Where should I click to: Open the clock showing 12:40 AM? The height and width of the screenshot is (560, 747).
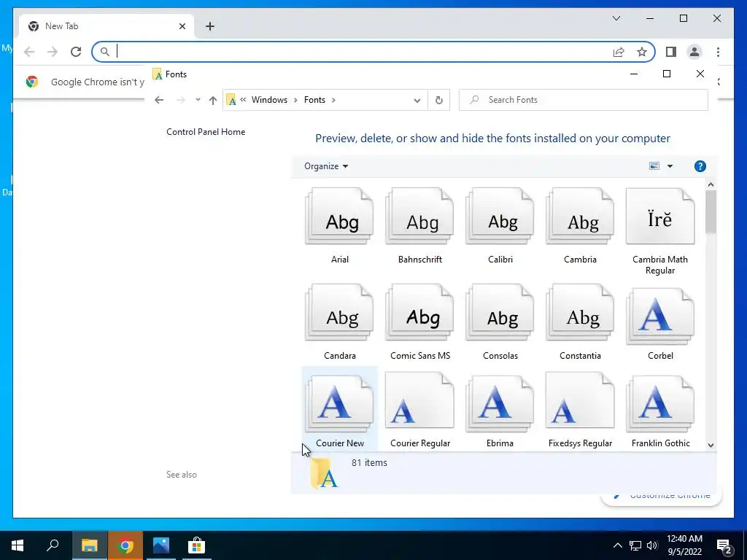pyautogui.click(x=684, y=545)
